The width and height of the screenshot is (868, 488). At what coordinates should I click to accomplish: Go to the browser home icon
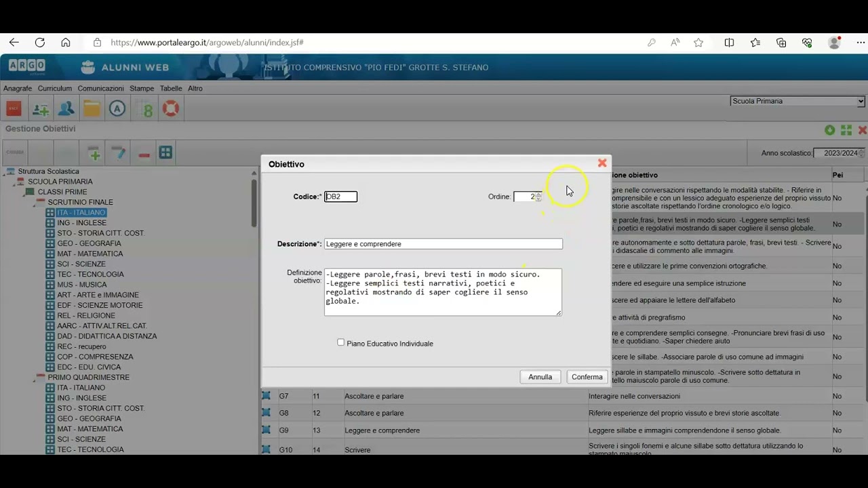(x=66, y=42)
